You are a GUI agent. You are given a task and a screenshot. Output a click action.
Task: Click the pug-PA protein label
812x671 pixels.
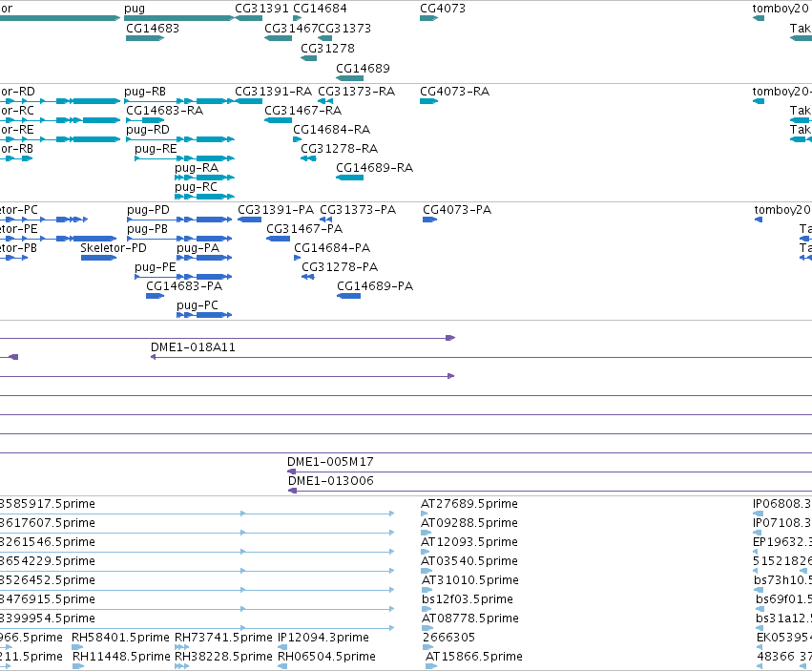click(198, 249)
